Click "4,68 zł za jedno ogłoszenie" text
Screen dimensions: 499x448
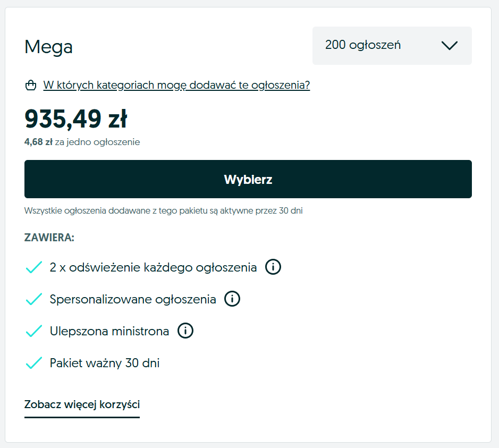82,142
